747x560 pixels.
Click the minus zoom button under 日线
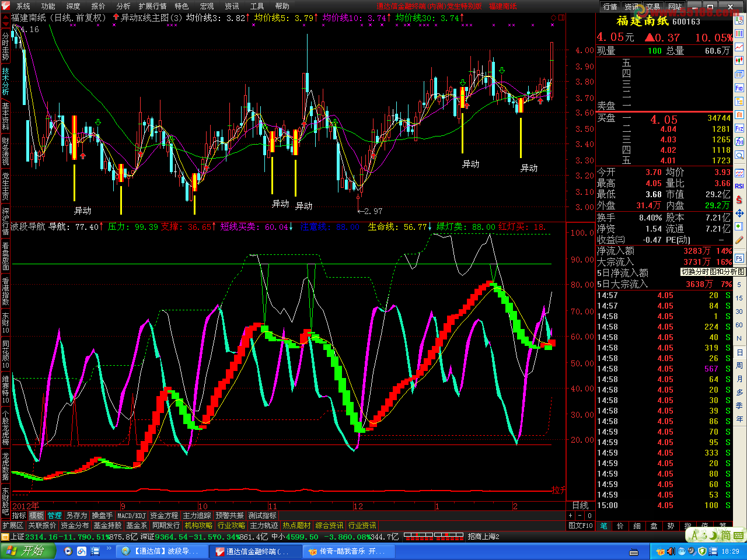click(580, 516)
